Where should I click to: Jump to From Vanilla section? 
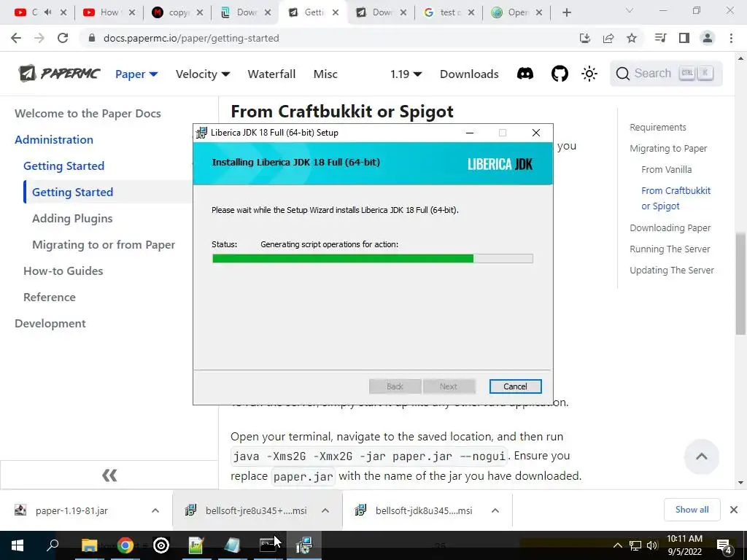pos(667,169)
